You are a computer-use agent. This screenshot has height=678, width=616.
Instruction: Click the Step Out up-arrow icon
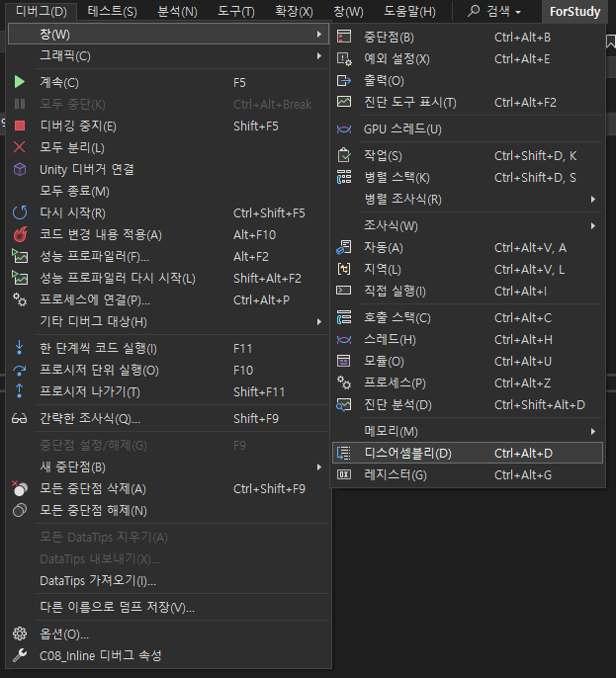tap(20, 391)
